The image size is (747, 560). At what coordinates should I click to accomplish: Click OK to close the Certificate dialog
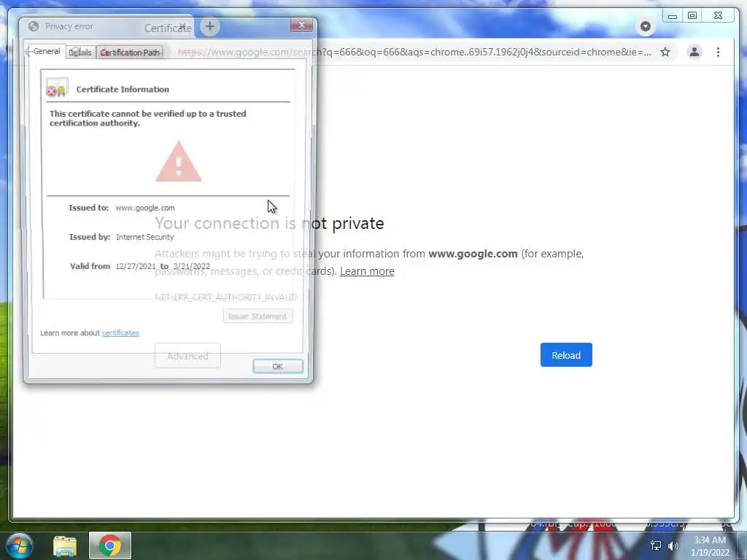278,366
